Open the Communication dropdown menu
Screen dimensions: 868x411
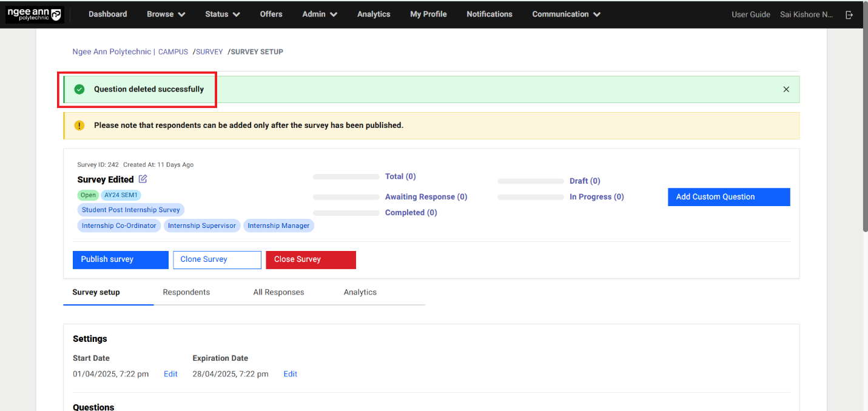point(566,14)
